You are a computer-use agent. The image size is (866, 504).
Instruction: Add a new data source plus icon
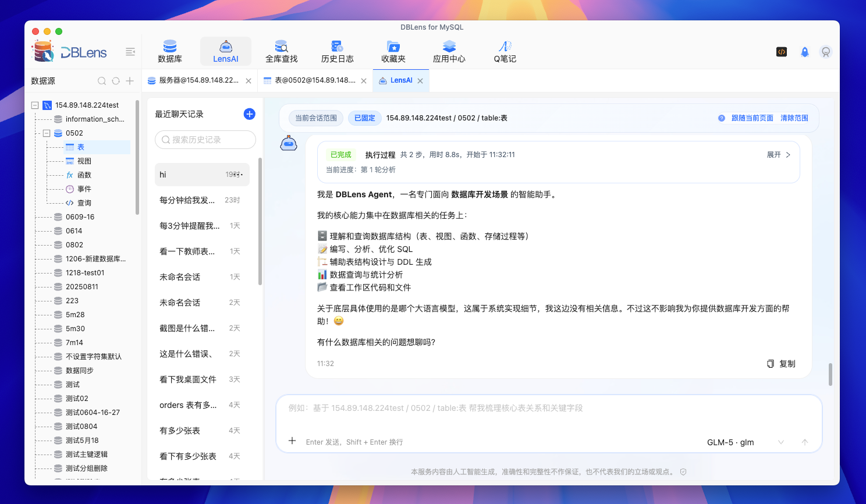click(x=130, y=81)
